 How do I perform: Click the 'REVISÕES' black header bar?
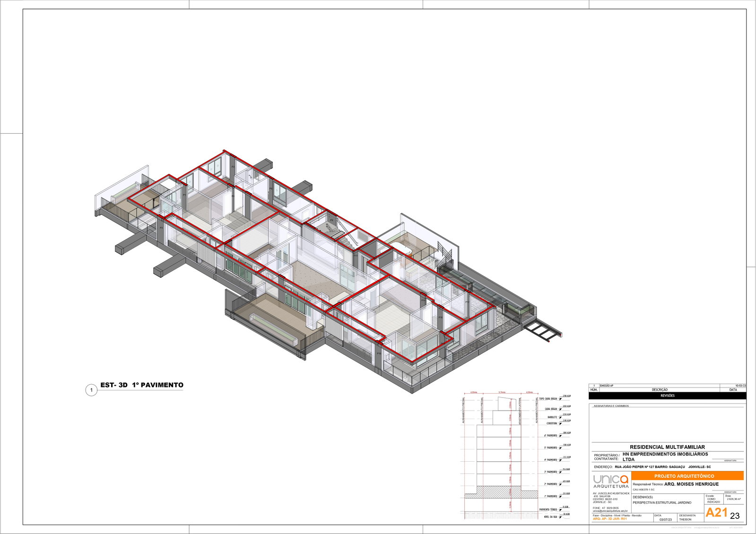pos(668,396)
